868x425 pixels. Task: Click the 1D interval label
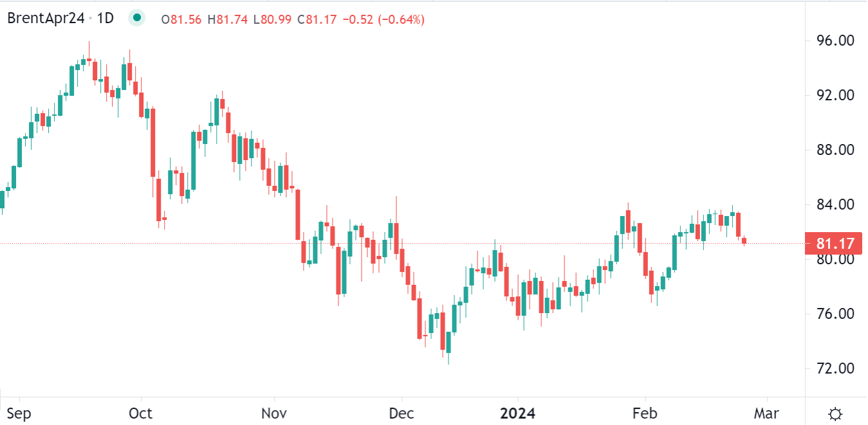tap(104, 19)
